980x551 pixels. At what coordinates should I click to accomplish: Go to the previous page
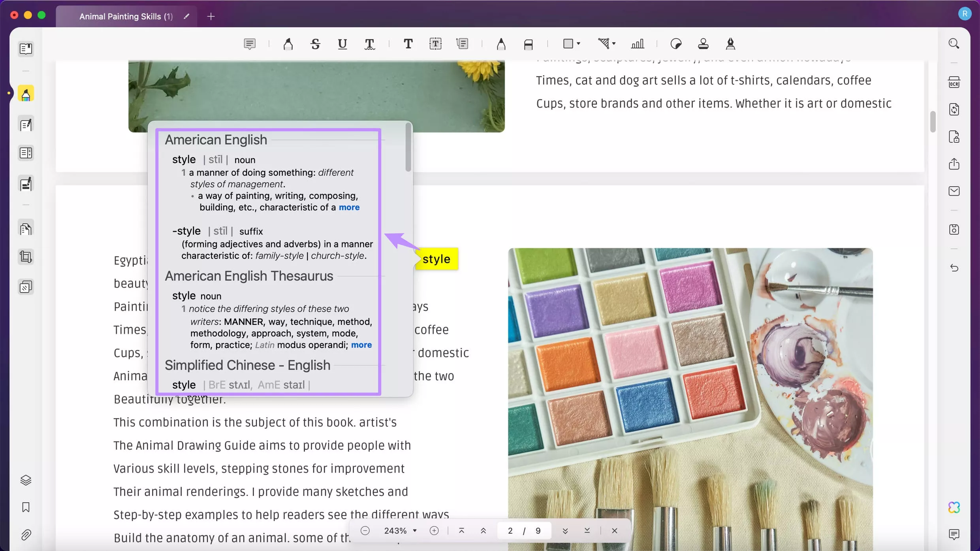[x=483, y=530]
